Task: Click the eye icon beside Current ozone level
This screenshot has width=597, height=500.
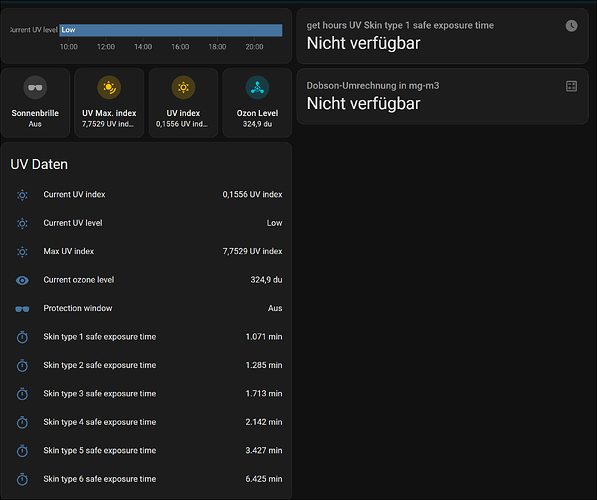Action: point(22,280)
